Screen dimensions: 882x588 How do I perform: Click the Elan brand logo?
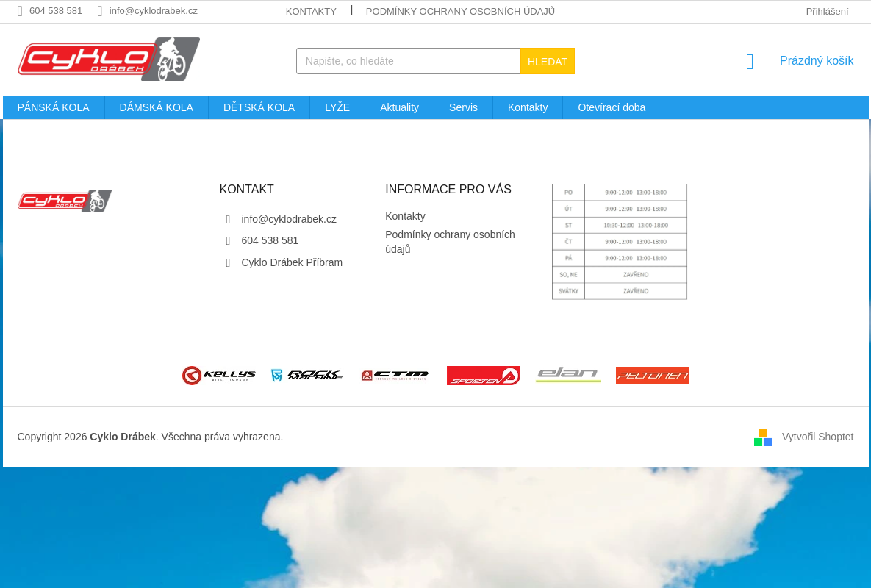click(568, 375)
